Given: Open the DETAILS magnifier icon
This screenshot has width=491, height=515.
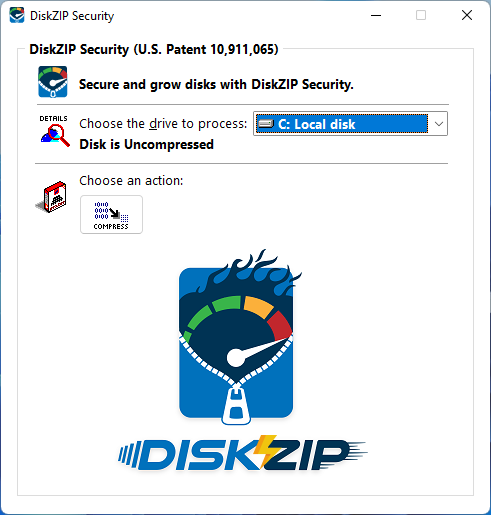Looking at the screenshot, I should coord(55,131).
